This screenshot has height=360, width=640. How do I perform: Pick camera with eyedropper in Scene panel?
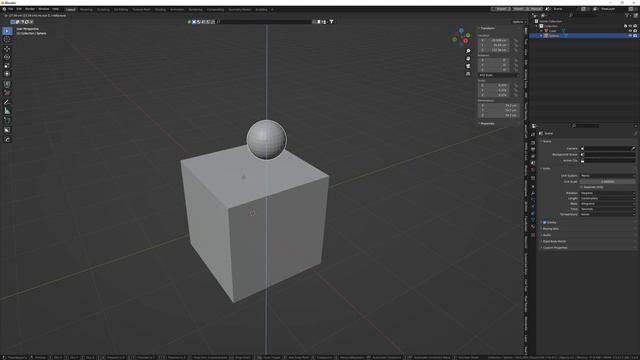pyautogui.click(x=633, y=149)
